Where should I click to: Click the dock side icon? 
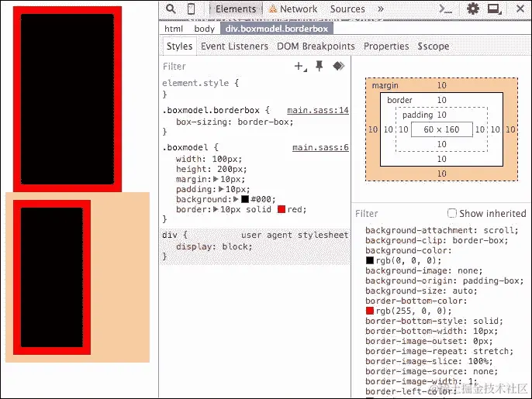tap(494, 9)
